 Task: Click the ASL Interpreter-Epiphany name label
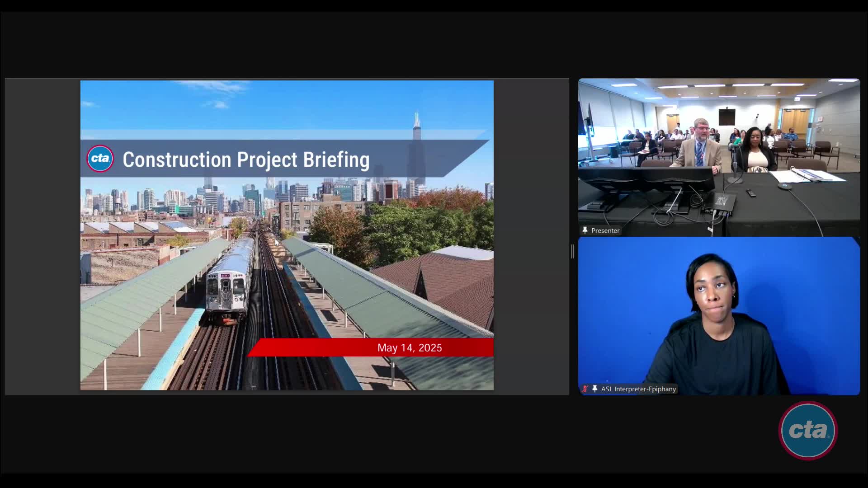638,389
